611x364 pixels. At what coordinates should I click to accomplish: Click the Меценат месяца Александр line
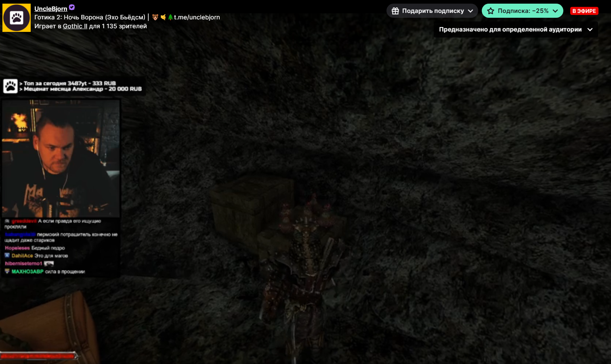pyautogui.click(x=81, y=89)
